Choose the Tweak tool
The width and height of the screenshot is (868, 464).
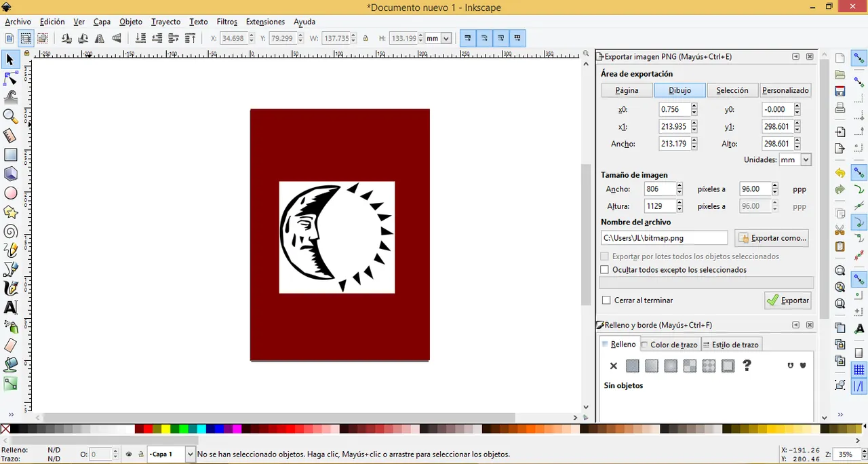click(x=10, y=97)
